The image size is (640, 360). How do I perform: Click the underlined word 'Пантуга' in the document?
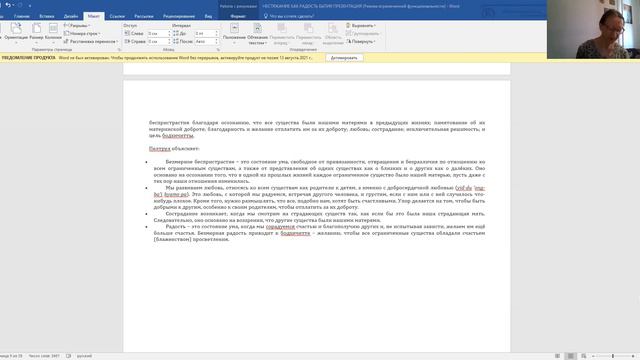click(x=160, y=149)
